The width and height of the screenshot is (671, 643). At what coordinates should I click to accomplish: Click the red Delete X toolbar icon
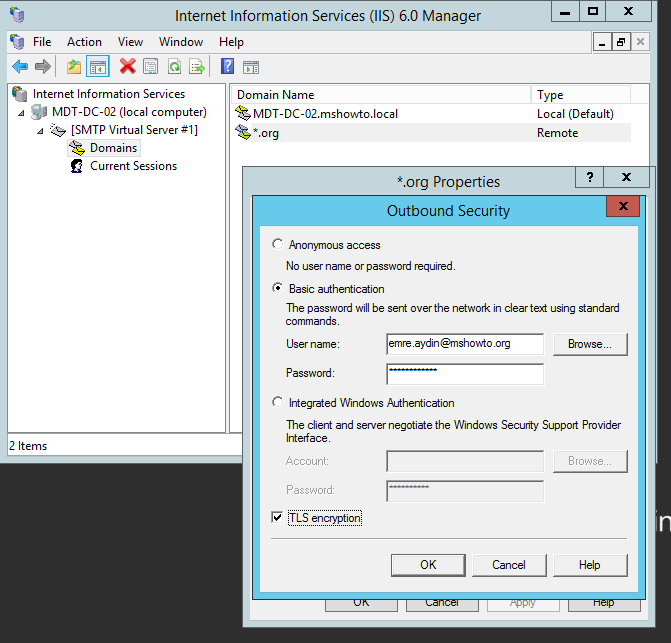point(128,66)
